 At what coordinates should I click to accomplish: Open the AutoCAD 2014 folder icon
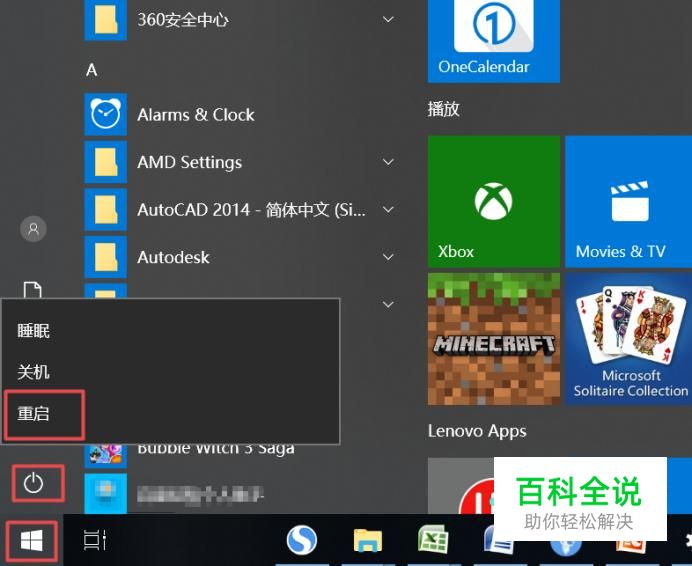pyautogui.click(x=105, y=210)
